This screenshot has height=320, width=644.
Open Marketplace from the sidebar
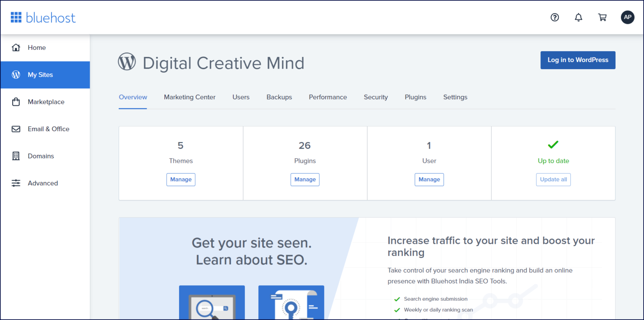tap(45, 102)
